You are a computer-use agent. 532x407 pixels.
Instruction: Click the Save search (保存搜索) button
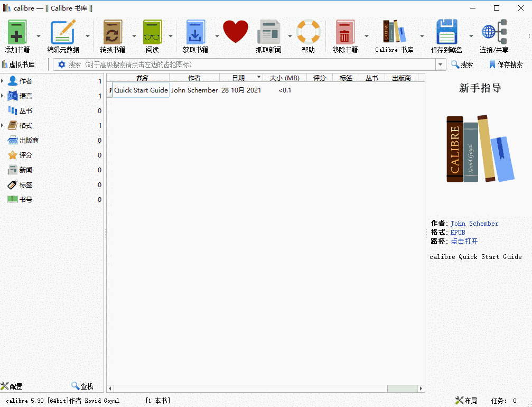click(x=506, y=64)
